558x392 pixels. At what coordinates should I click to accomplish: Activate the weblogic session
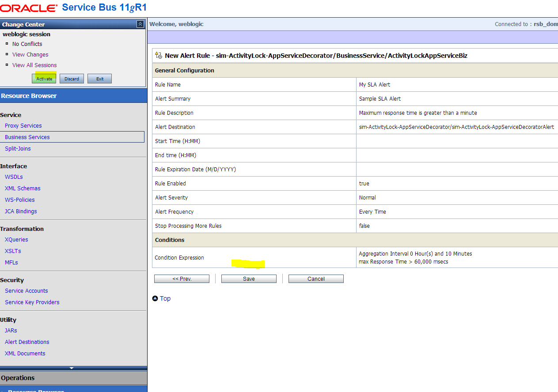coord(44,79)
